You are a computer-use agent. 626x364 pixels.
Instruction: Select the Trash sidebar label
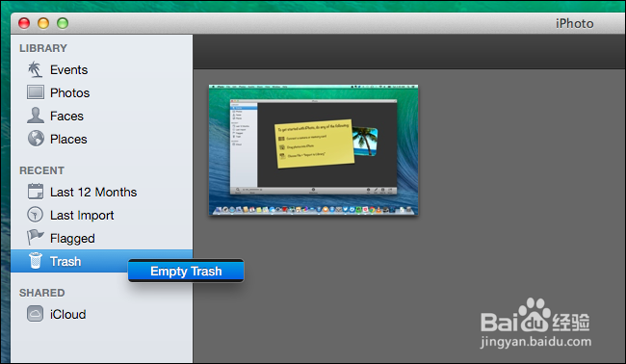[65, 261]
